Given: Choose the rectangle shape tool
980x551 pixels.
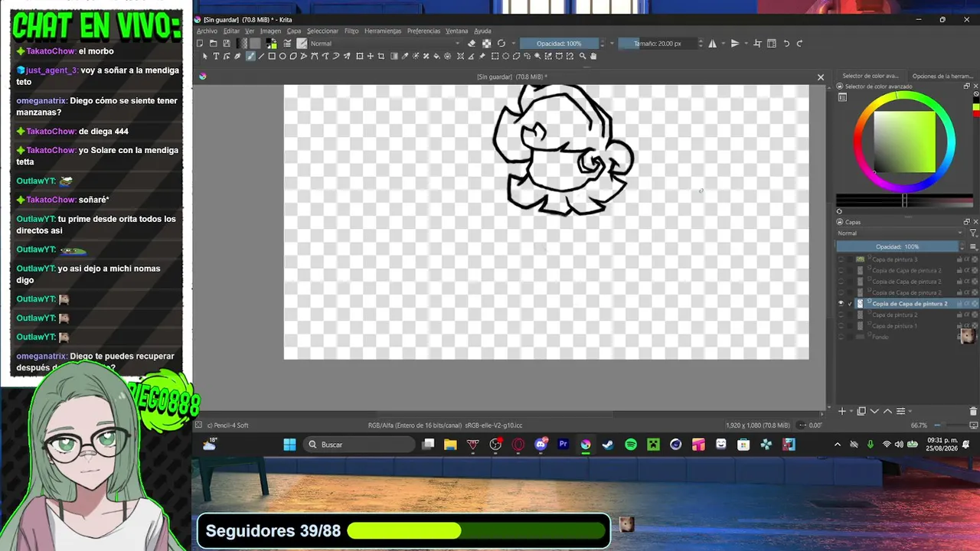Looking at the screenshot, I should point(272,56).
